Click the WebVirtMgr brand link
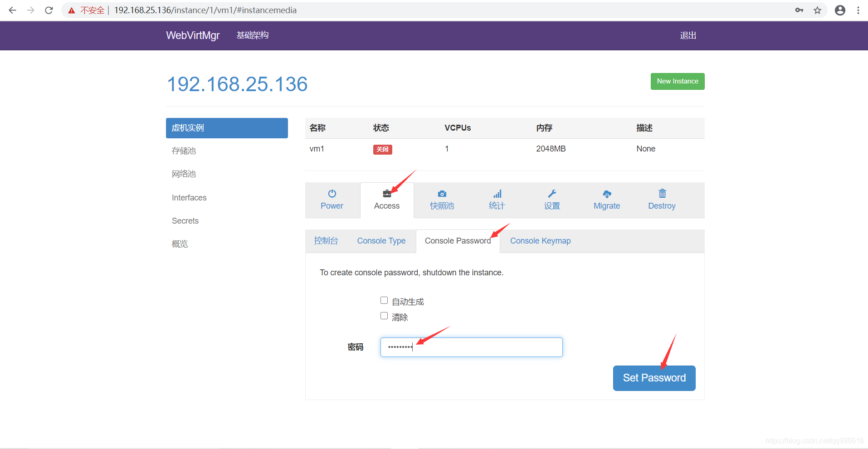Screen dimensions: 868x449 193,35
